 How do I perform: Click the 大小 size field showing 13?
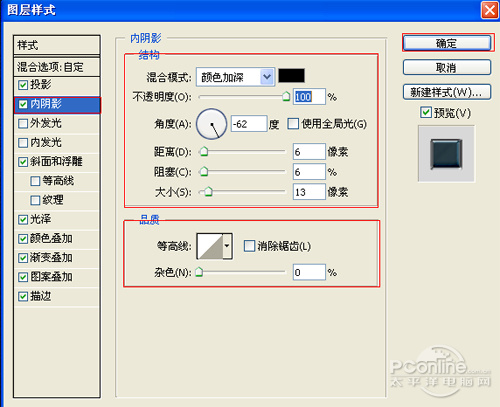pos(309,192)
